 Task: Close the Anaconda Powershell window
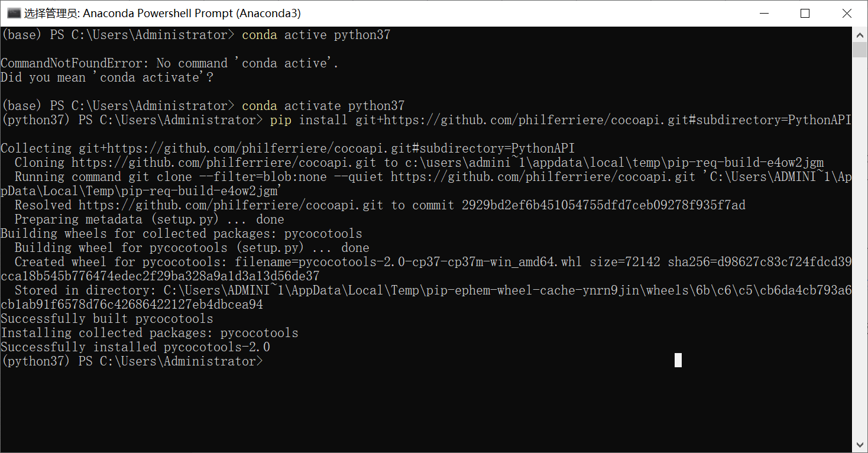(847, 12)
